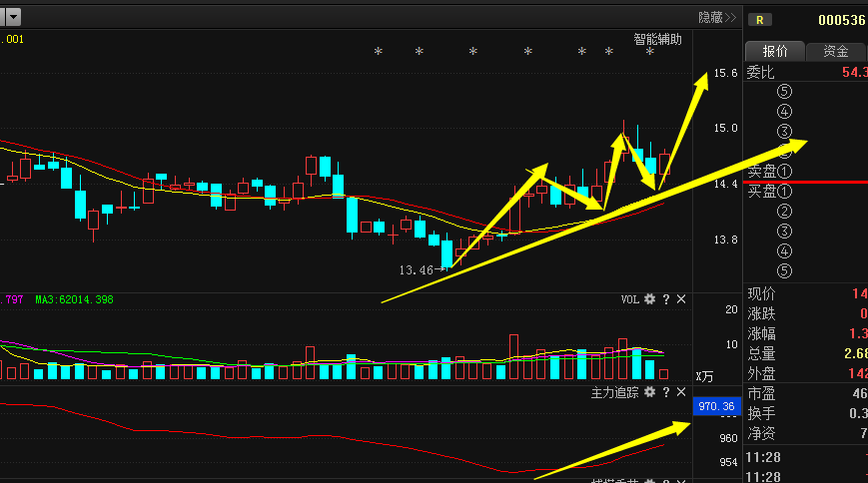Open the VOL indicator settings gear
The width and height of the screenshot is (868, 483).
[649, 299]
